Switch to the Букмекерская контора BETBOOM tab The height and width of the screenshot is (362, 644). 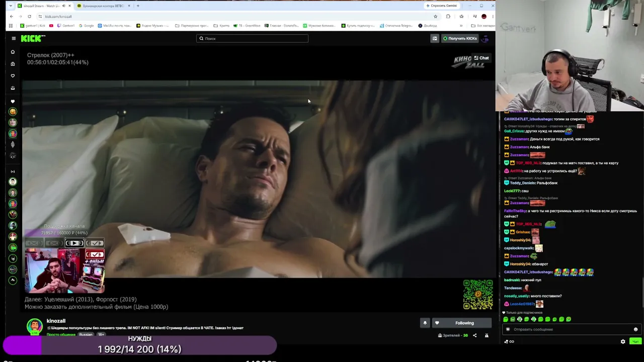103,6
